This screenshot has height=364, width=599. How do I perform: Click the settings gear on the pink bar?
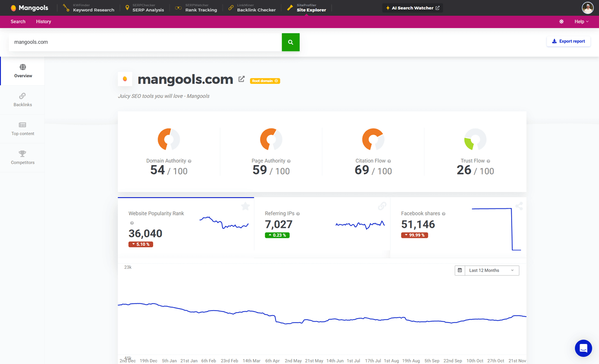pos(561,21)
